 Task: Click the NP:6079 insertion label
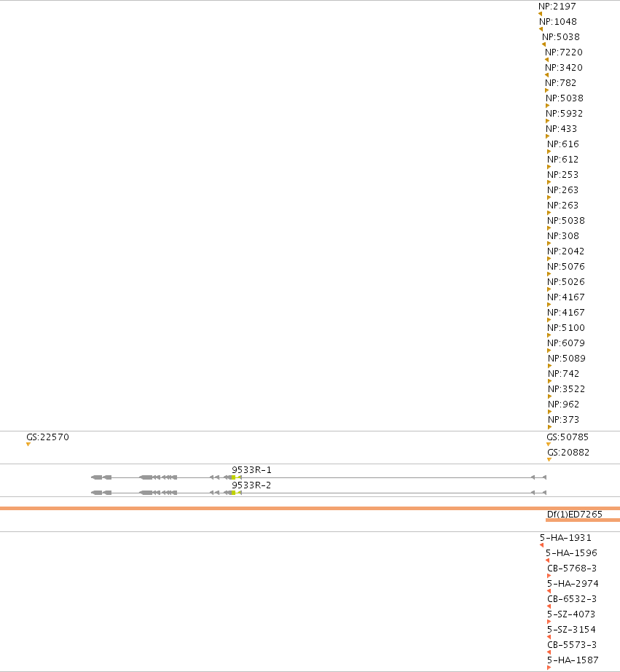pos(566,343)
